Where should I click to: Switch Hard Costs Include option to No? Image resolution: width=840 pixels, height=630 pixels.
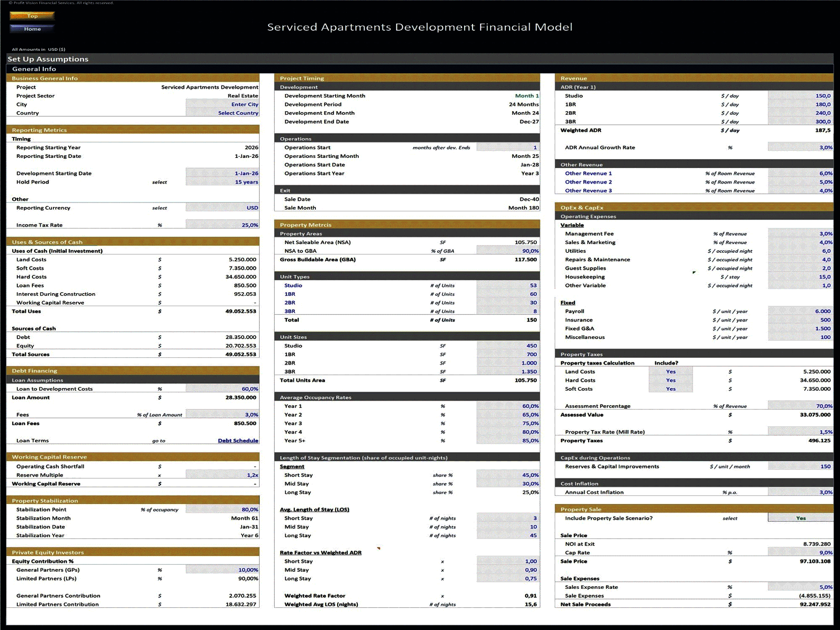pyautogui.click(x=671, y=380)
